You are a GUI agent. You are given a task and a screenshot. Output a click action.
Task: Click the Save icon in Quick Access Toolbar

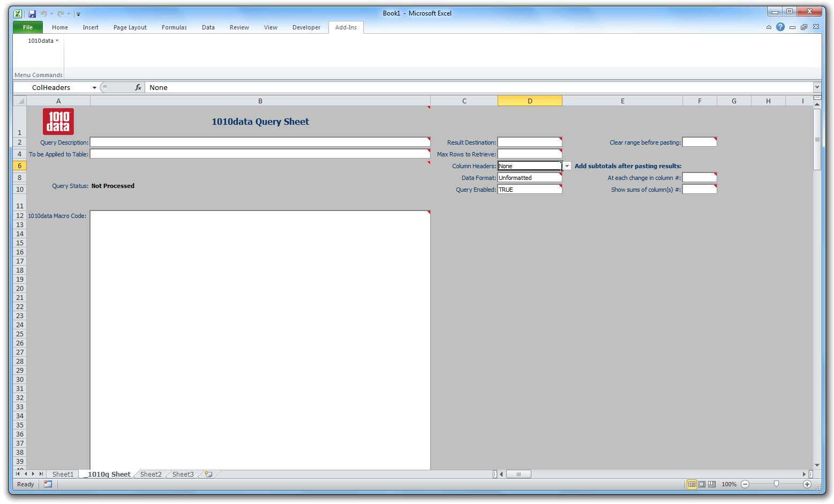pos(32,14)
